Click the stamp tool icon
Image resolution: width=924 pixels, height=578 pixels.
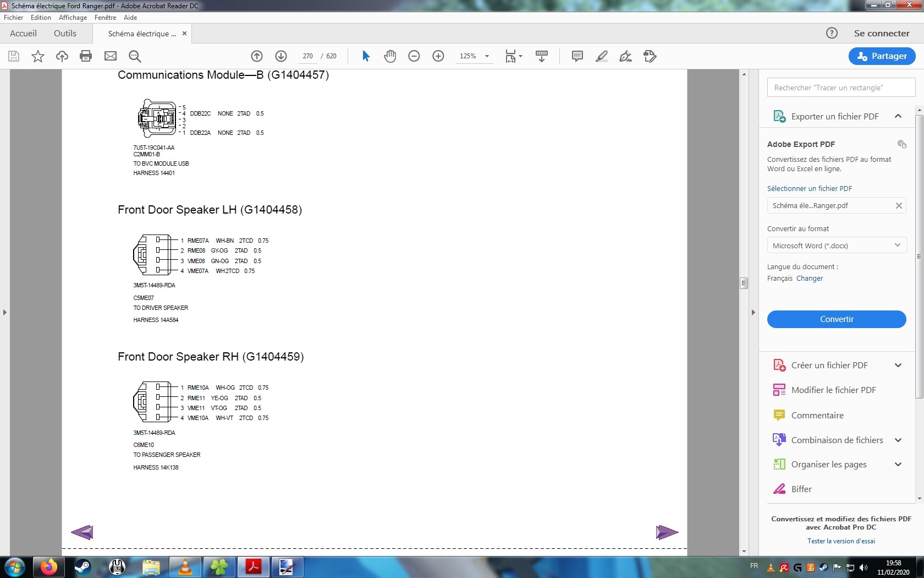point(650,56)
